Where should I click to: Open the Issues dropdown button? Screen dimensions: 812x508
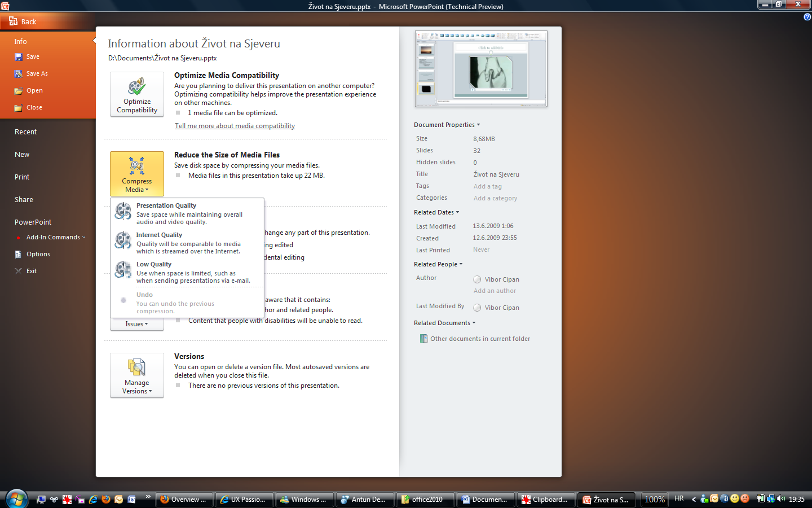pos(137,324)
